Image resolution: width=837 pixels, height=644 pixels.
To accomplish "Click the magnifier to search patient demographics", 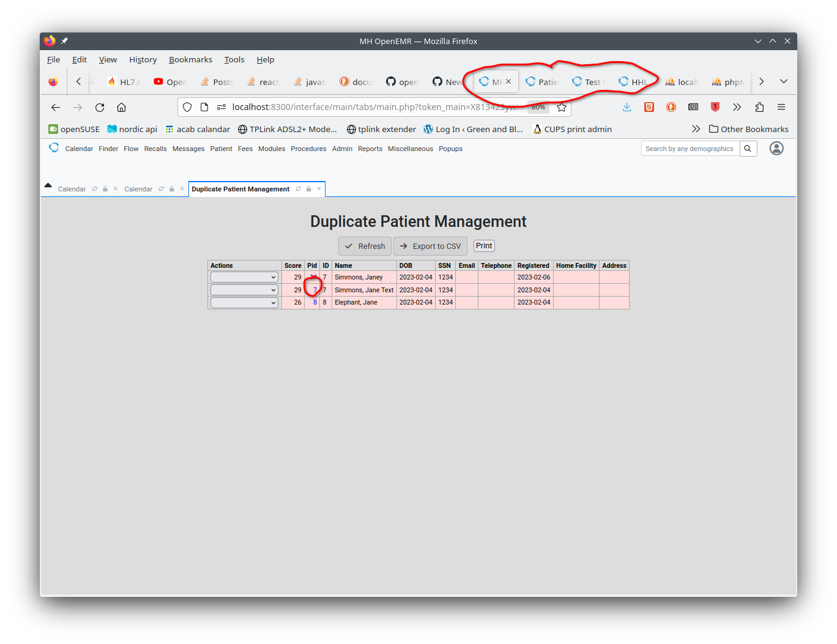I will coord(748,148).
